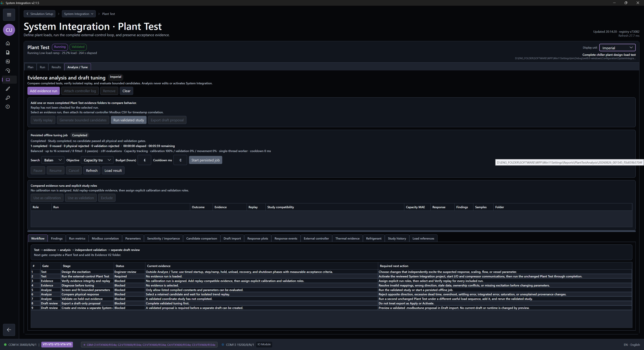Open the paintbrush sidebar icon
644x350 pixels.
tap(8, 89)
